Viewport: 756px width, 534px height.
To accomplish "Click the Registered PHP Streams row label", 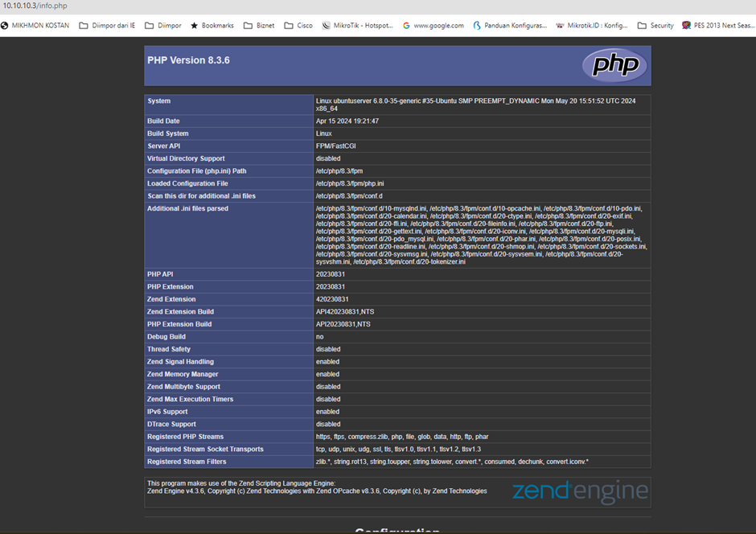I will [185, 437].
